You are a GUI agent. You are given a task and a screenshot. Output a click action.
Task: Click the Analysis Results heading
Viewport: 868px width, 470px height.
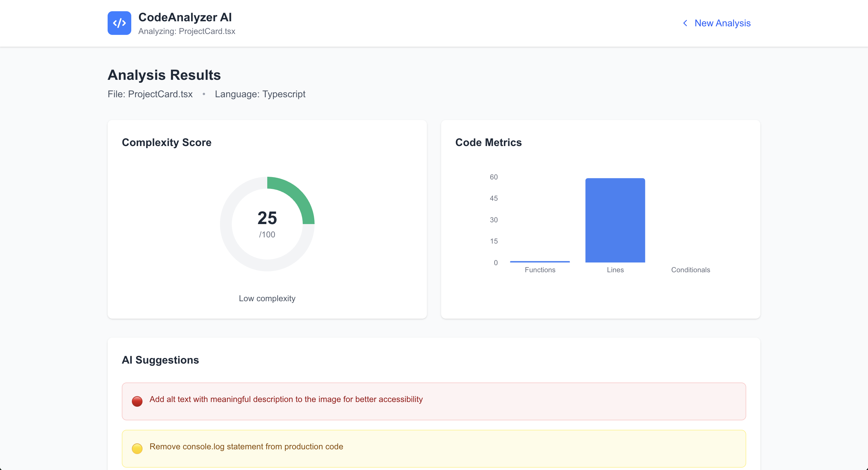164,75
